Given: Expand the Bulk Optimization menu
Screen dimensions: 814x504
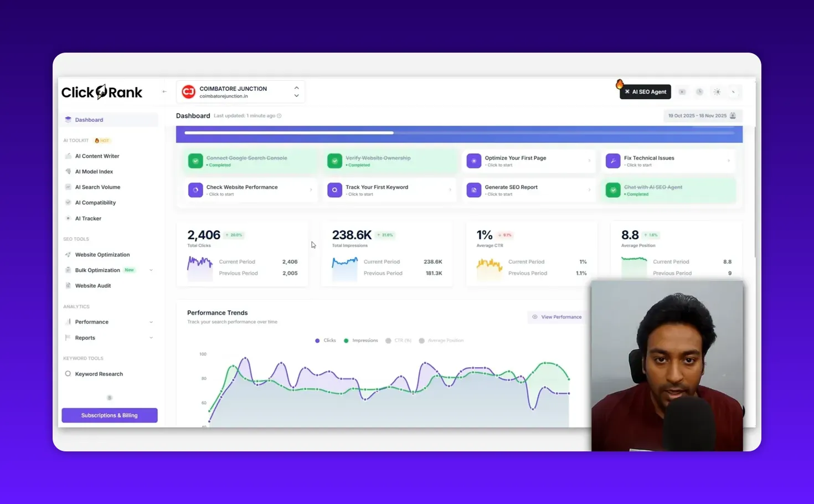Looking at the screenshot, I should point(151,270).
